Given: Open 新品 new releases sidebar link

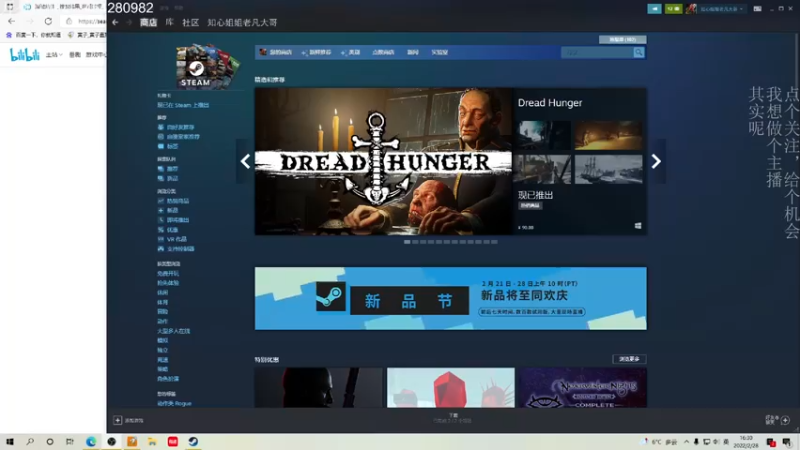Looking at the screenshot, I should tap(168, 210).
